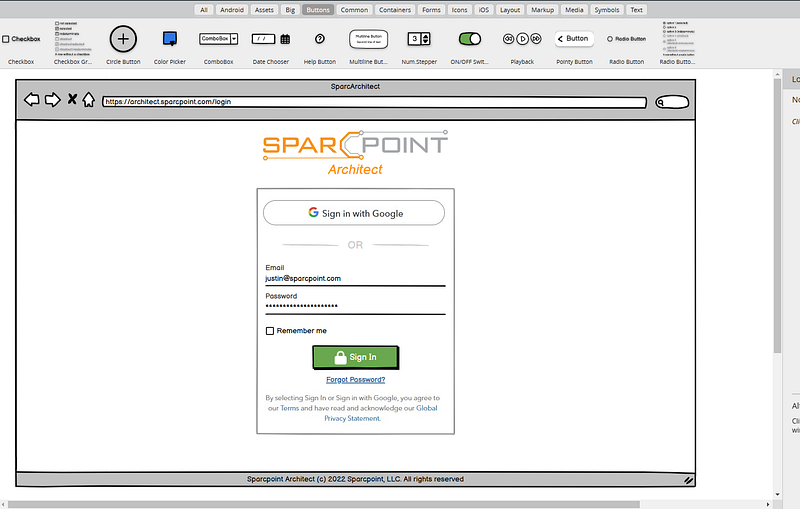Click Sign in with Google button
This screenshot has height=509, width=800.
[354, 213]
